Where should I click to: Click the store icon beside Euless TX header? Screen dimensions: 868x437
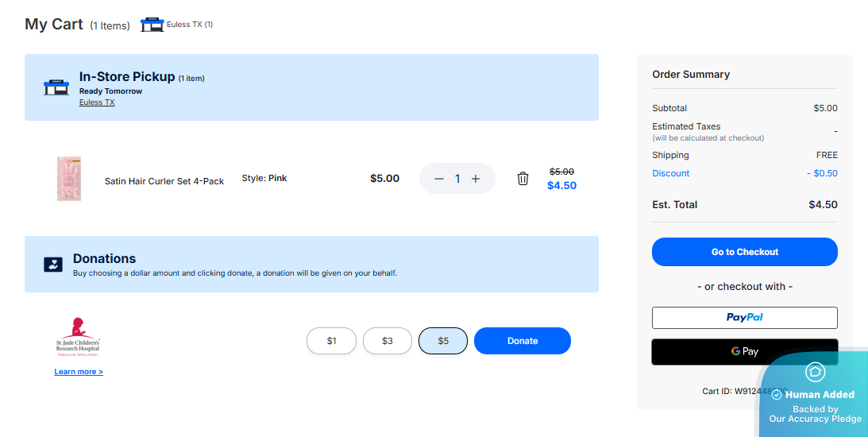click(152, 25)
